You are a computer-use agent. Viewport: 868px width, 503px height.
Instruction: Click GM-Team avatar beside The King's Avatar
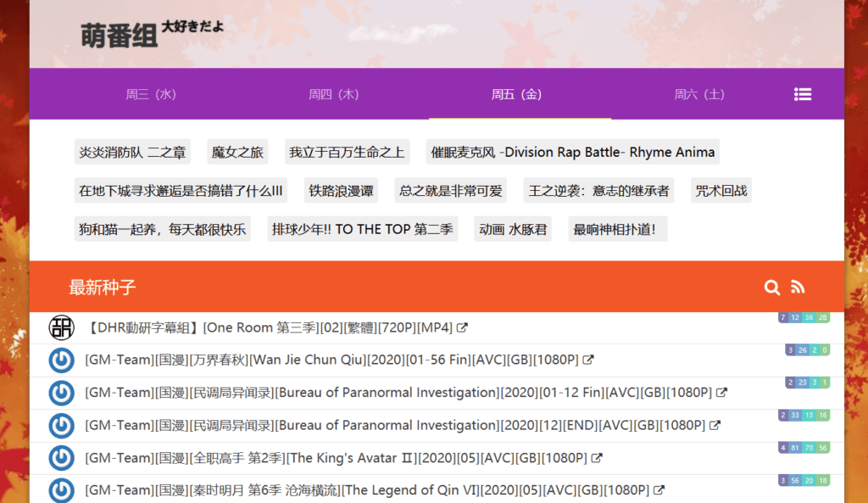point(61,458)
